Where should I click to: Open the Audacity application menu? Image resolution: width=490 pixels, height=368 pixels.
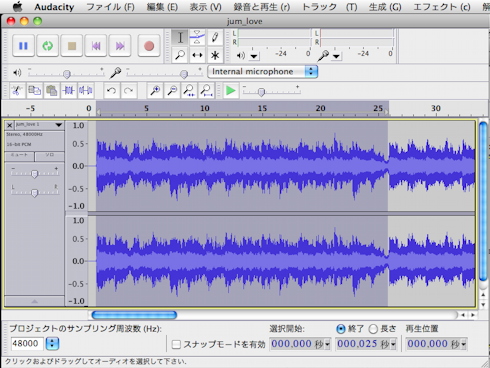54,7
